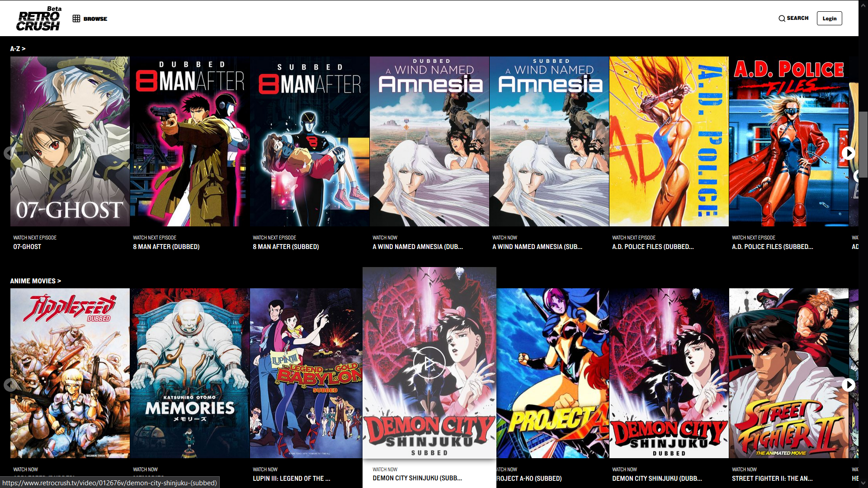Image resolution: width=868 pixels, height=488 pixels.
Task: Open the A Wind Named Amnesia Subbed poster
Action: pyautogui.click(x=549, y=141)
